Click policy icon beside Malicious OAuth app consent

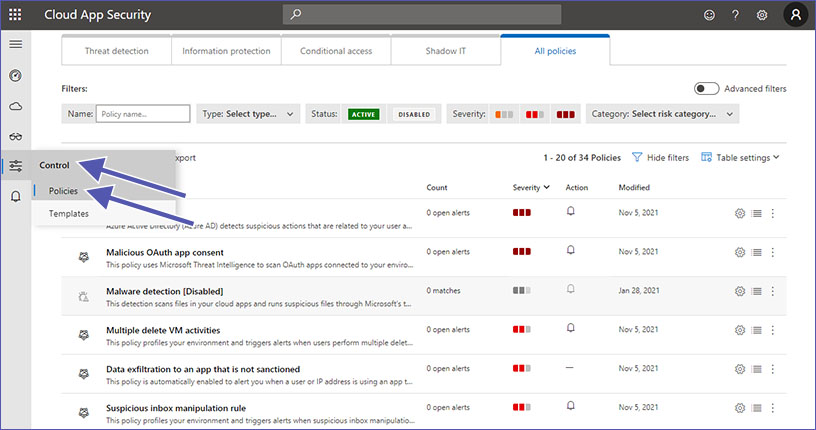(83, 257)
